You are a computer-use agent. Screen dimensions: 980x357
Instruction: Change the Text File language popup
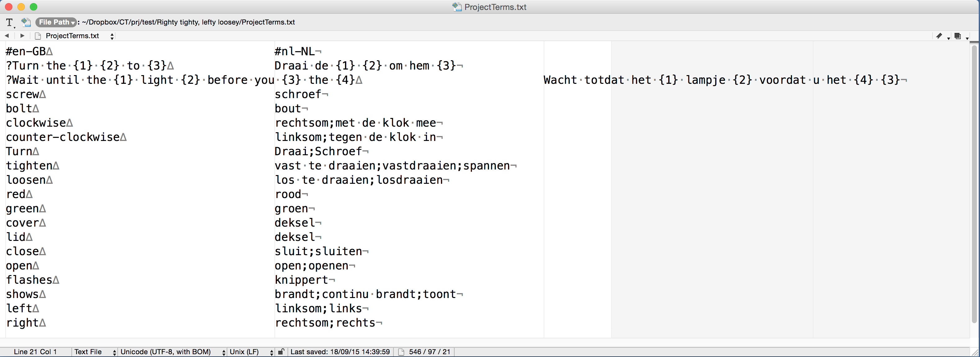click(95, 352)
